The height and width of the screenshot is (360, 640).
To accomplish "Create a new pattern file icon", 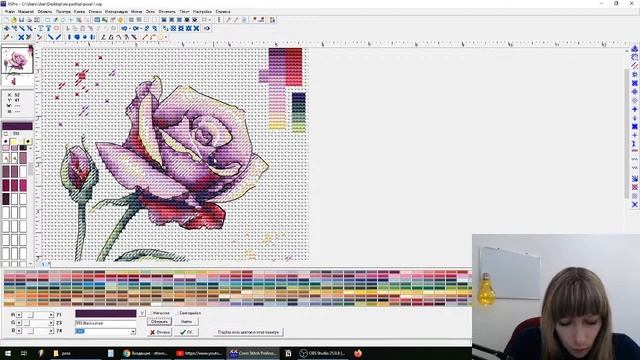I will coord(6,20).
